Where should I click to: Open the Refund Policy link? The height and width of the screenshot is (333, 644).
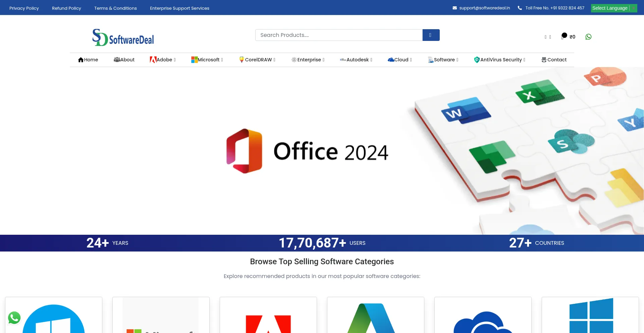(66, 8)
